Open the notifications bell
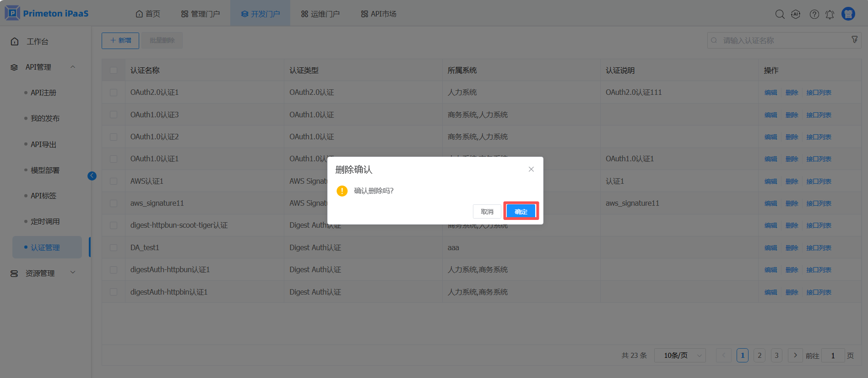 (x=830, y=15)
